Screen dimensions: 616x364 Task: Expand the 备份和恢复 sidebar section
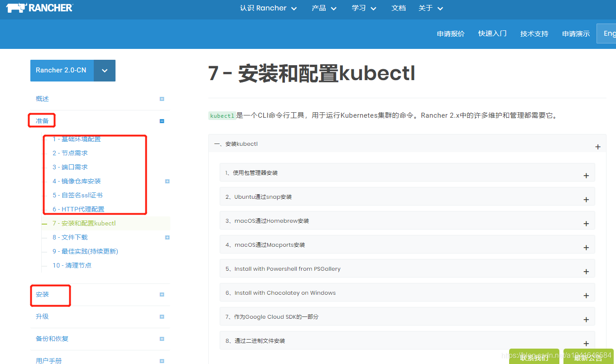[162, 339]
